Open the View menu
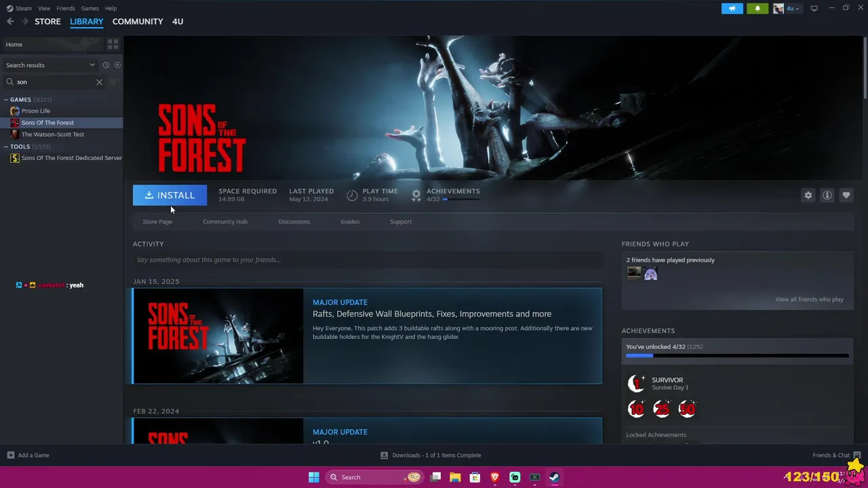Screen dimensions: 868x488 (x=44, y=8)
